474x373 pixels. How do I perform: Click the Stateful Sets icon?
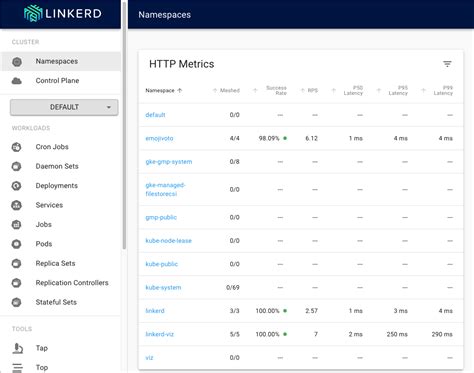[x=16, y=302]
